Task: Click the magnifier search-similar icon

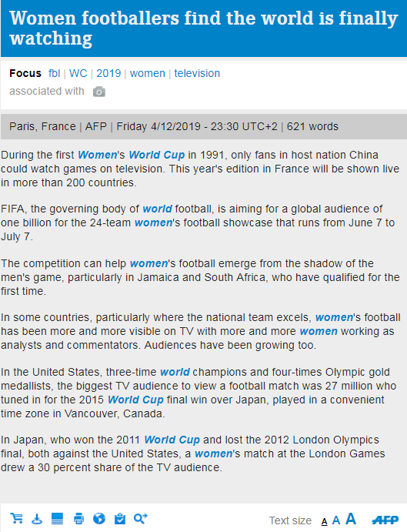Action: 141,518
